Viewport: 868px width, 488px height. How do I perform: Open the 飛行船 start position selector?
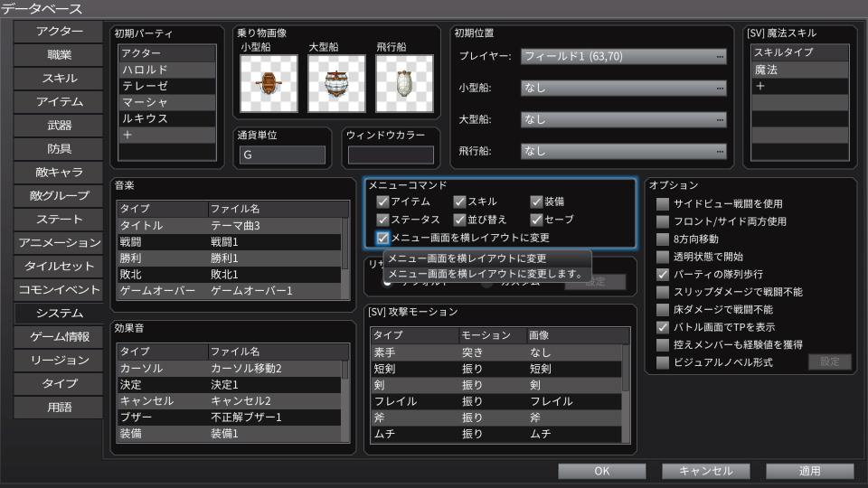pos(624,151)
